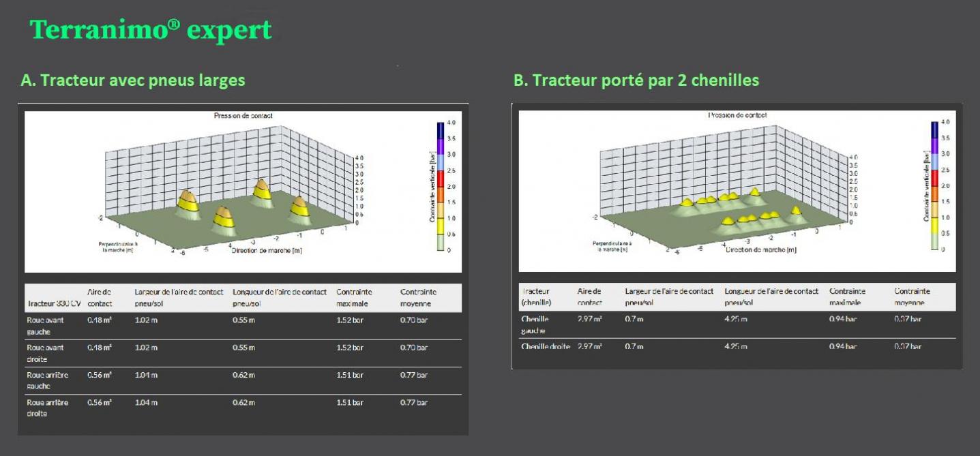This screenshot has width=980, height=456.
Task: Select the 'Roue arrière gauche' row label
Action: click(x=47, y=380)
